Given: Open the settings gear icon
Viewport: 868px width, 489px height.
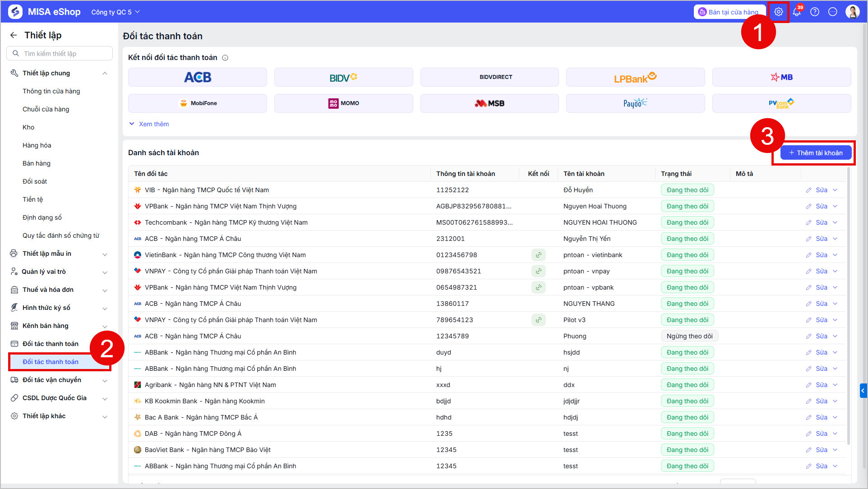Looking at the screenshot, I should 779,12.
